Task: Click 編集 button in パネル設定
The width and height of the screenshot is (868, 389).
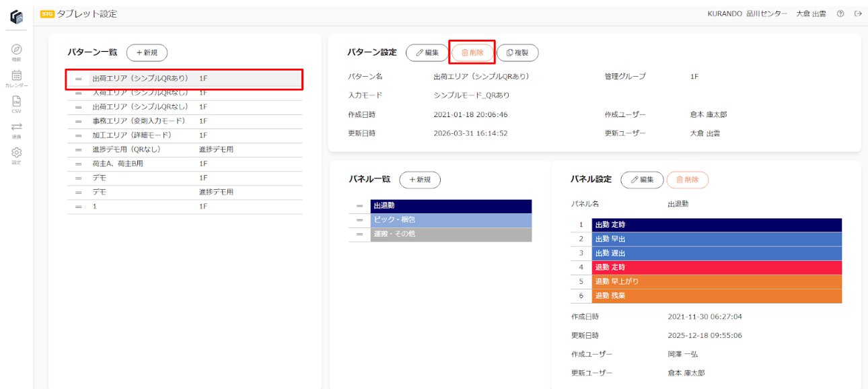Action: pos(642,180)
